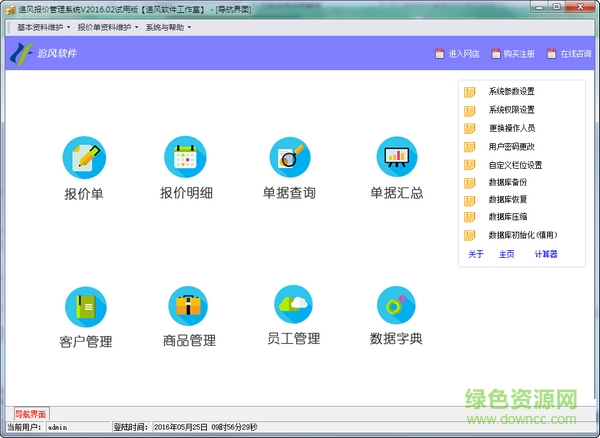
Task: Click the calendar icon beside 在线咨询
Action: coord(551,54)
